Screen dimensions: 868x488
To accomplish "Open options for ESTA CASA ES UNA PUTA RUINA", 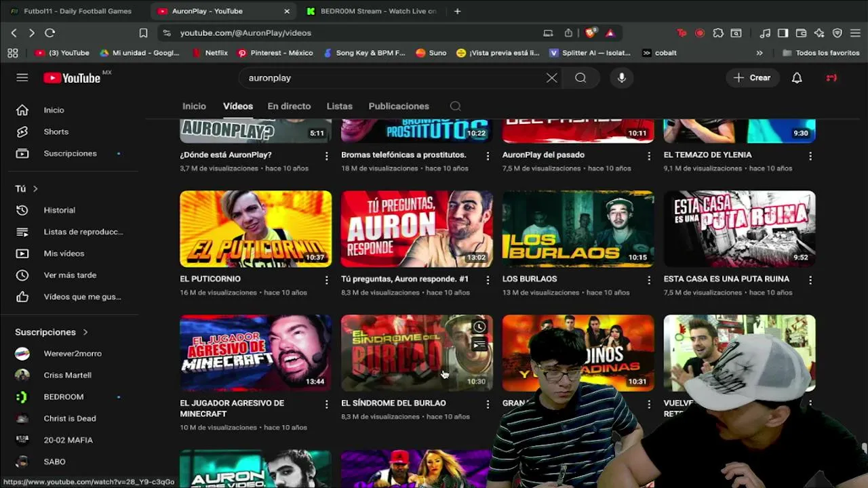I will [810, 280].
